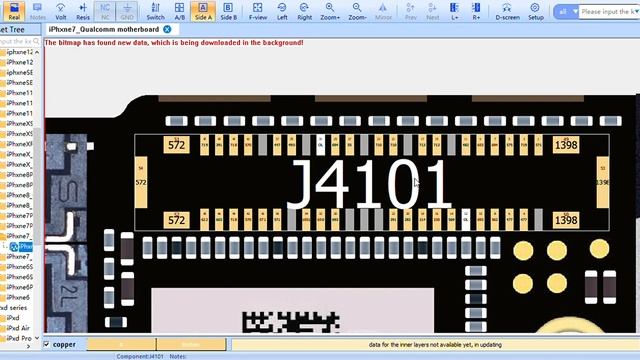Click the R+ toolbar icon

pos(476,11)
